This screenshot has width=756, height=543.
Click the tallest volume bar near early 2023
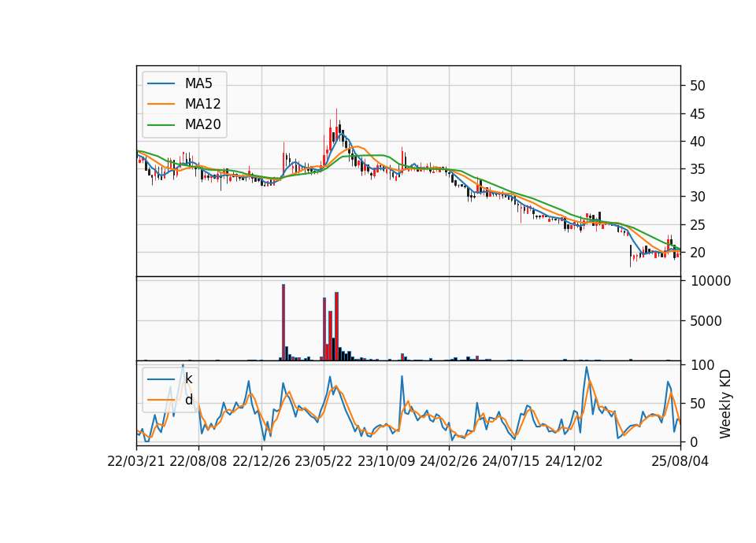283,323
